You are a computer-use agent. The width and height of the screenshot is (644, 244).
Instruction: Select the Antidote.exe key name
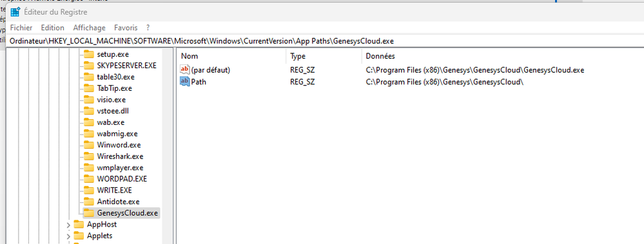(118, 202)
